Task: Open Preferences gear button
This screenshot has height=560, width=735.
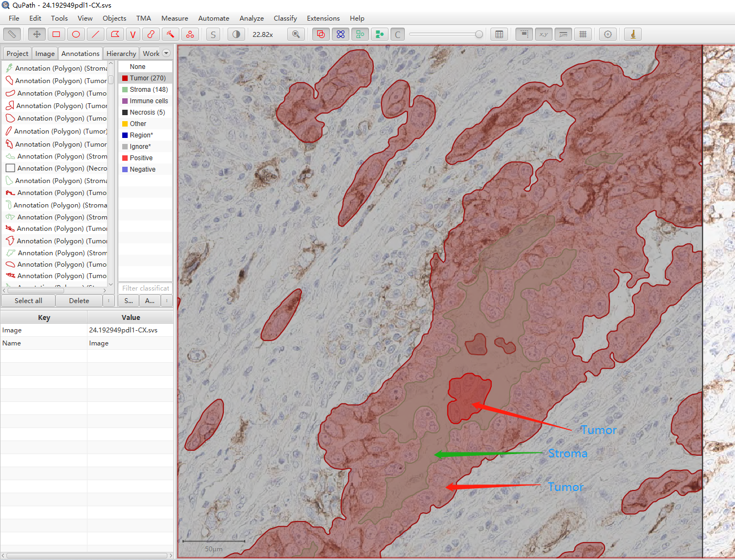Action: (608, 34)
